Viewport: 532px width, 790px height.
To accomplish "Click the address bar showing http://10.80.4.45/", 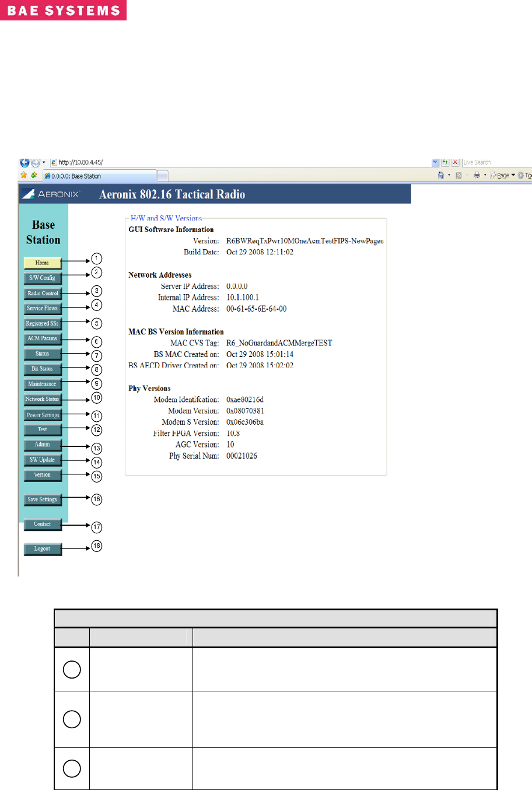I will 241,162.
